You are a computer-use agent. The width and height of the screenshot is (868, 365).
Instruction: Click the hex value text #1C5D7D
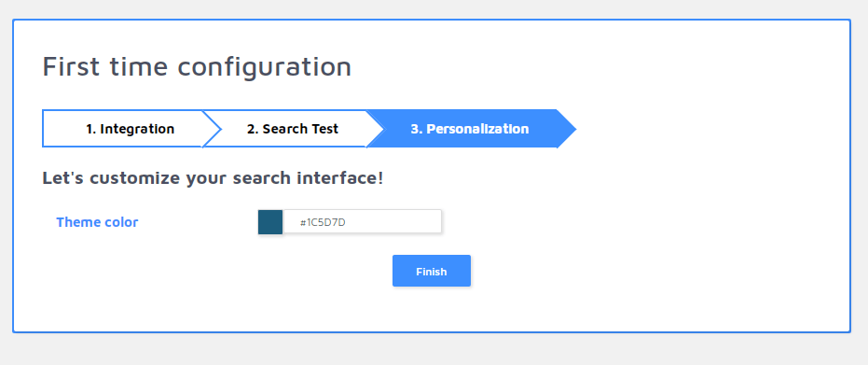[x=323, y=222]
